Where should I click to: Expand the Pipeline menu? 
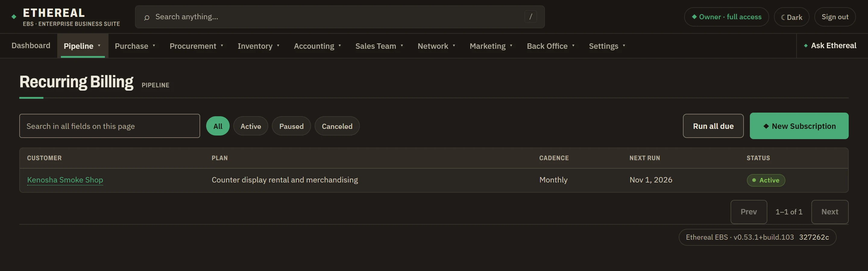(x=83, y=46)
